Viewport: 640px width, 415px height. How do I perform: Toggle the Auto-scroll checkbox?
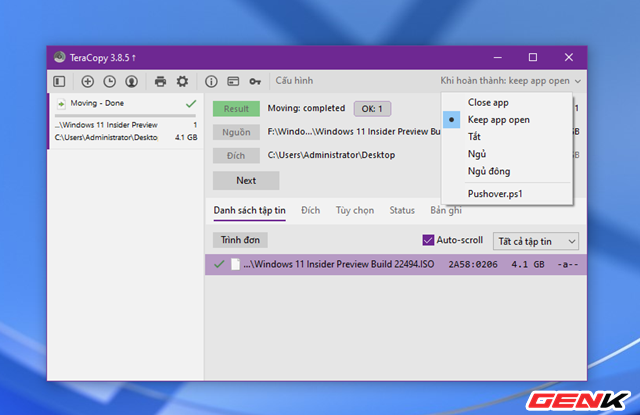[x=428, y=240]
